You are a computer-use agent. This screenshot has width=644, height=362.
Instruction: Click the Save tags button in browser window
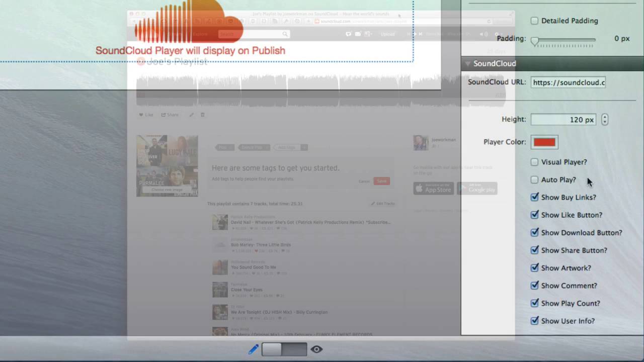[x=381, y=181]
